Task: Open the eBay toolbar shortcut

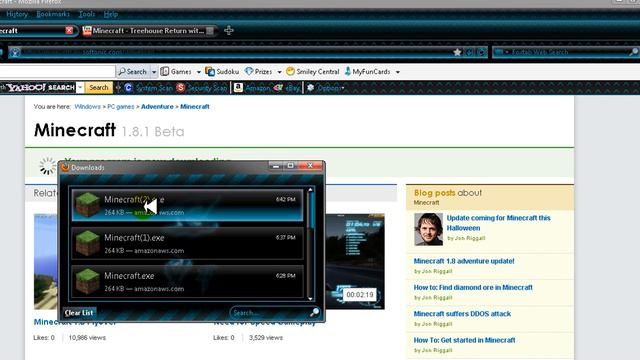Action: [287, 88]
